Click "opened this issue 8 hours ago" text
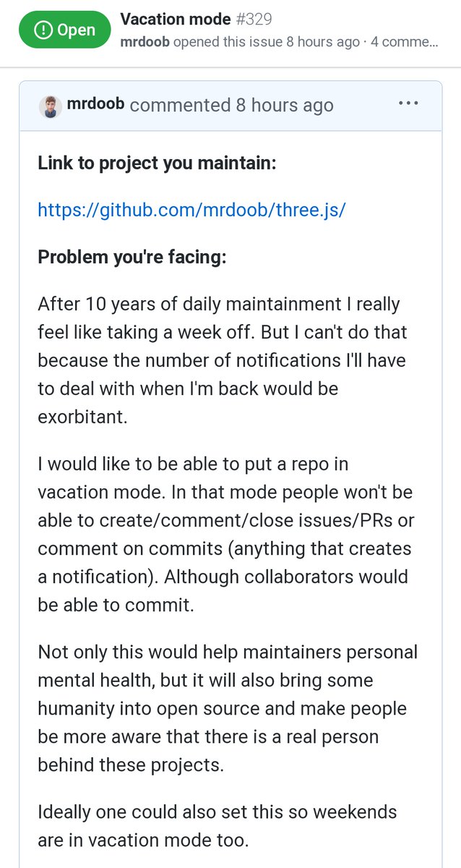This screenshot has width=461, height=868. pos(267,42)
